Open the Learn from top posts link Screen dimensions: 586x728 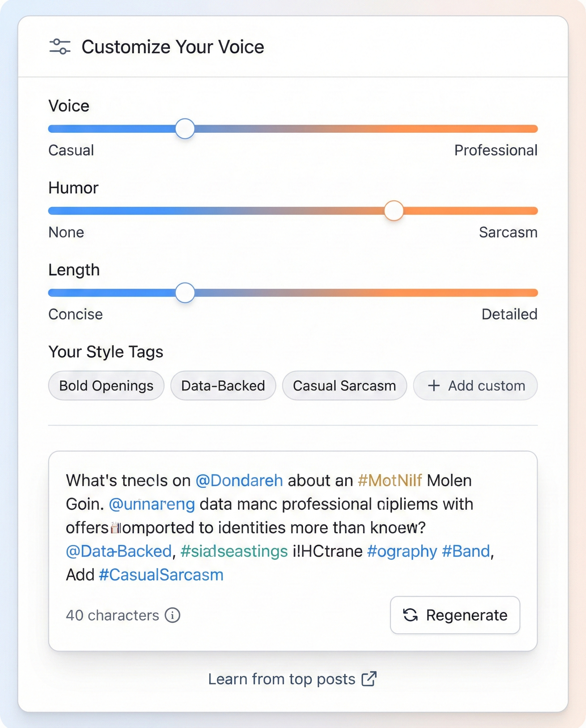pos(282,679)
